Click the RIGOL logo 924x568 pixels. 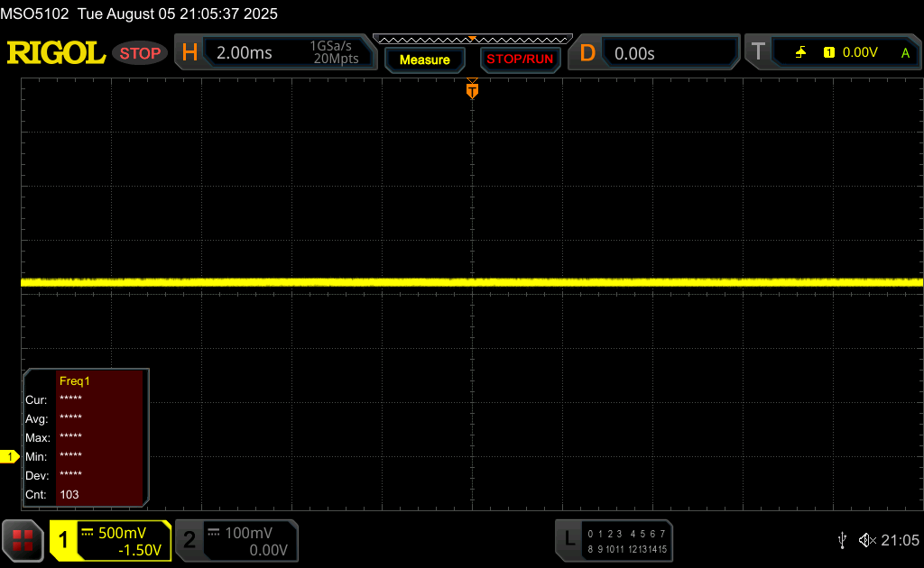(x=56, y=53)
